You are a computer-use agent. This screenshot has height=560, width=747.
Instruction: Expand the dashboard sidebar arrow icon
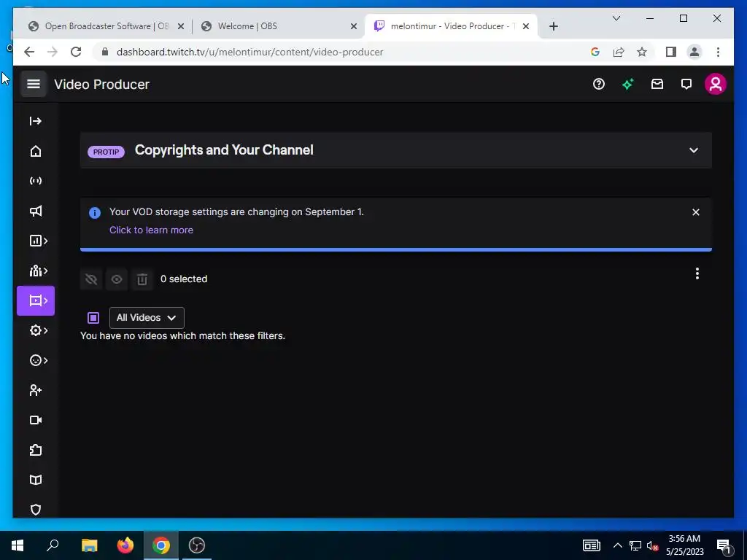pyautogui.click(x=36, y=121)
